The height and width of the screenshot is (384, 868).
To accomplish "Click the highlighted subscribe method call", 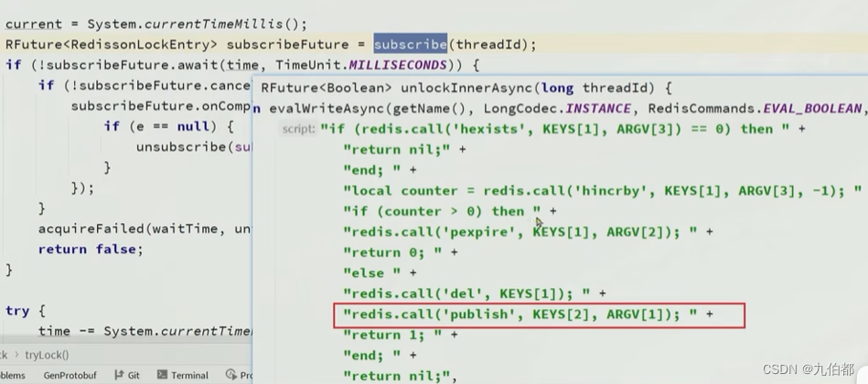I will (x=410, y=44).
